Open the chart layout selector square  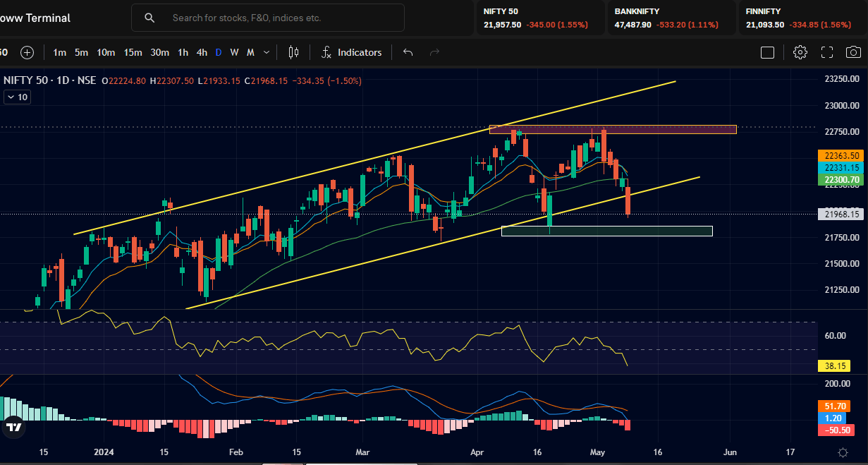tap(767, 52)
